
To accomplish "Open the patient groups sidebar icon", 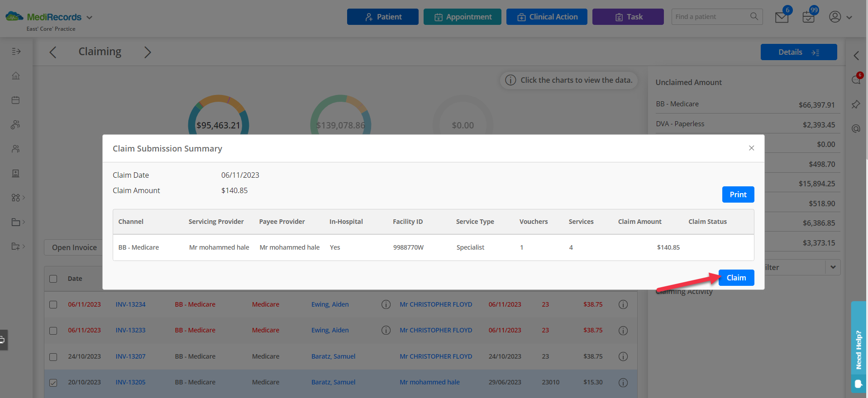I will [16, 124].
